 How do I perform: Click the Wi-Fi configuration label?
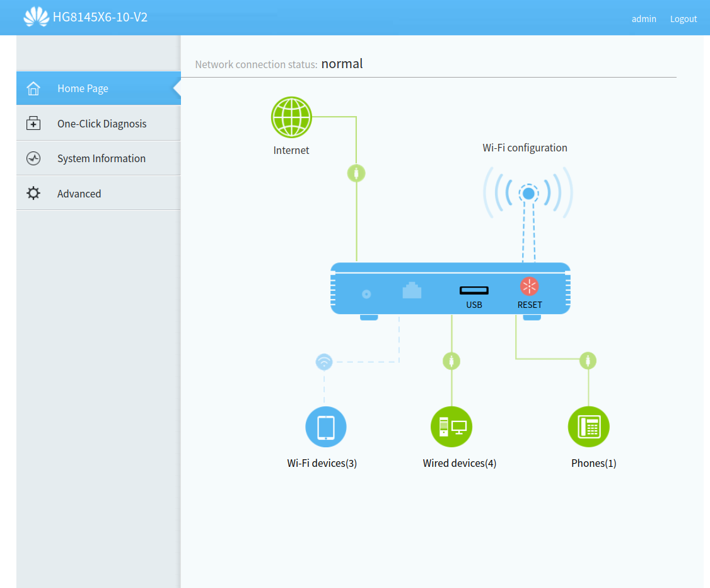pos(525,148)
